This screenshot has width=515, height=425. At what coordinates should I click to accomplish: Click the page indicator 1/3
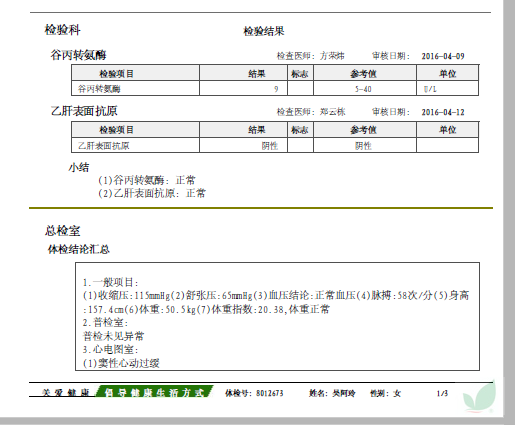(x=442, y=393)
